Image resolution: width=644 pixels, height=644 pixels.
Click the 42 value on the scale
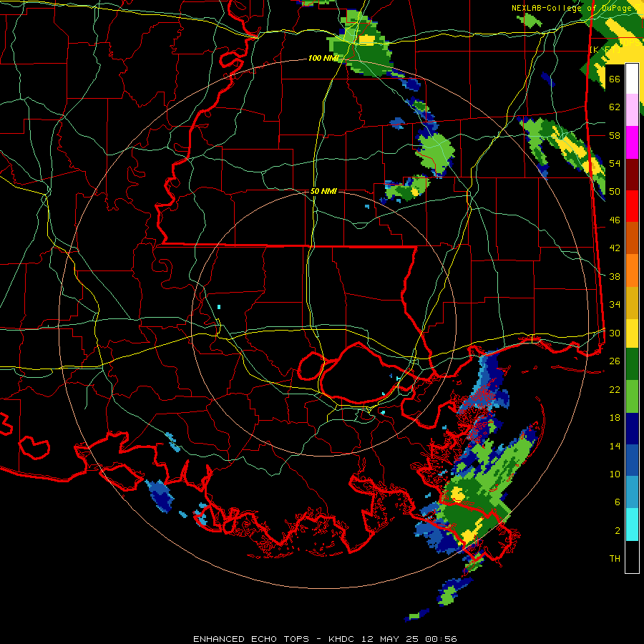(x=615, y=248)
